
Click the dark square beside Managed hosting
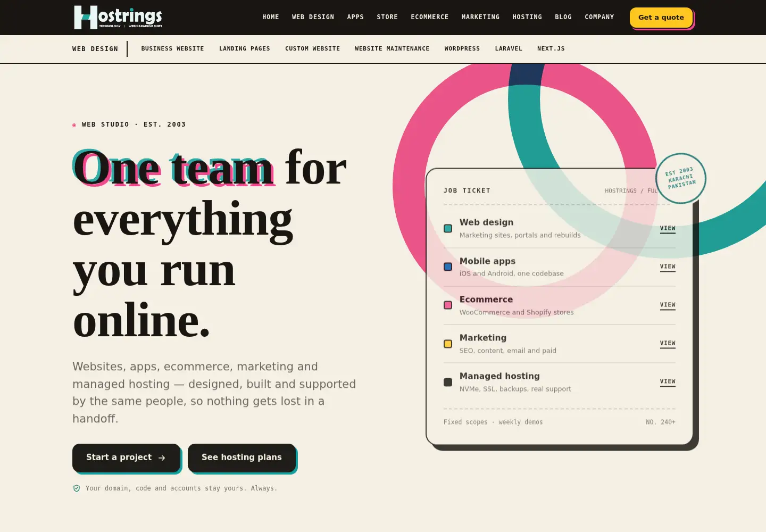point(448,382)
